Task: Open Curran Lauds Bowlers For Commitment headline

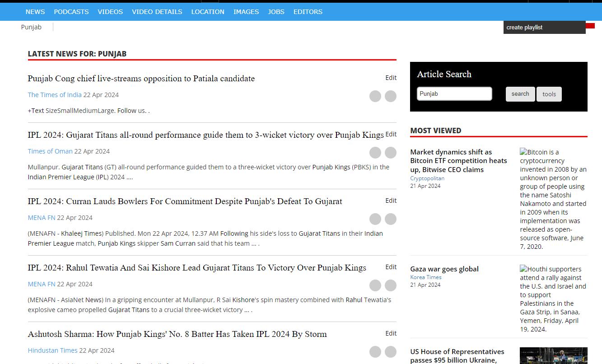Action: [x=185, y=201]
